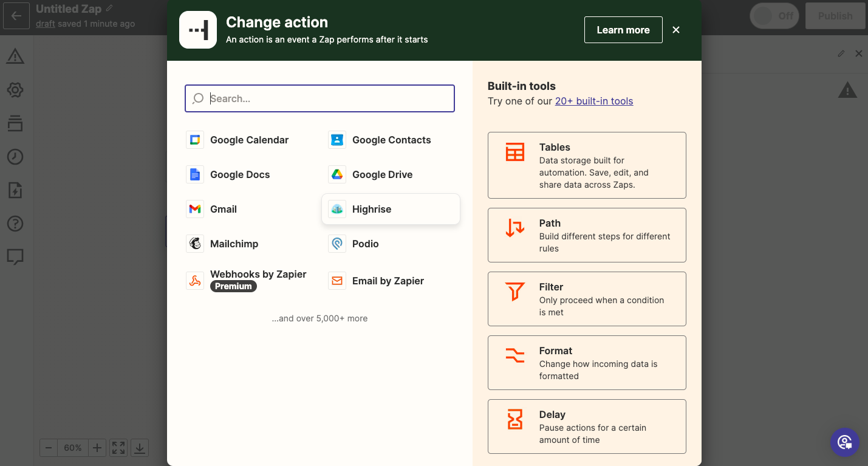Click the Google Drive app icon
The width and height of the screenshot is (868, 466).
tap(337, 174)
